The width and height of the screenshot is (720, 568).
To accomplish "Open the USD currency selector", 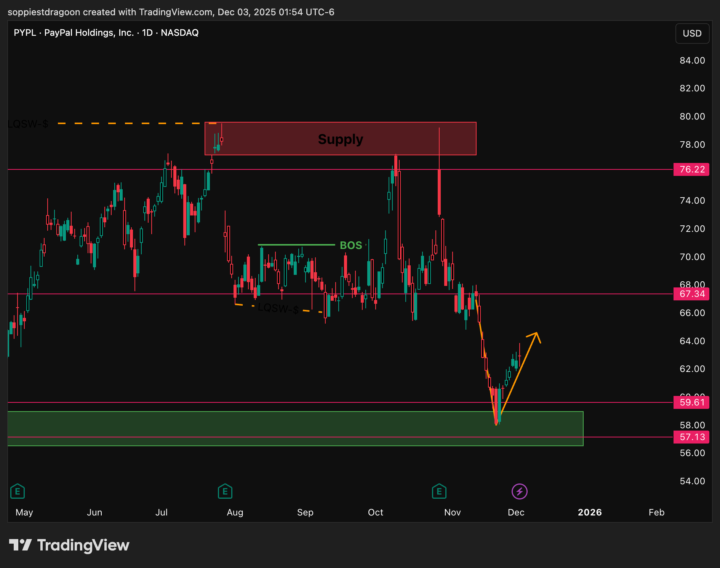I will pos(692,34).
